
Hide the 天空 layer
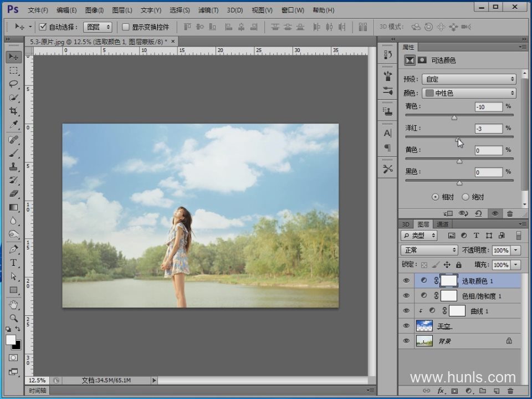406,326
